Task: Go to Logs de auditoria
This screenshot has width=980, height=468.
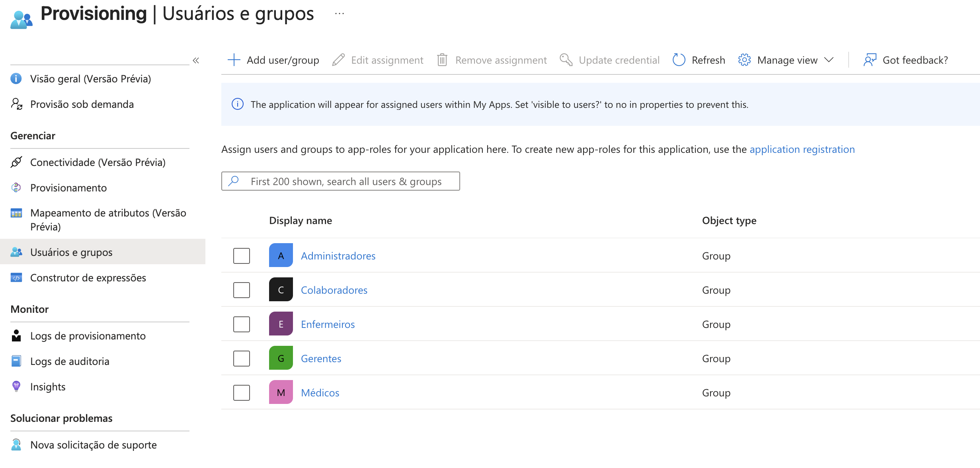Action: coord(70,361)
